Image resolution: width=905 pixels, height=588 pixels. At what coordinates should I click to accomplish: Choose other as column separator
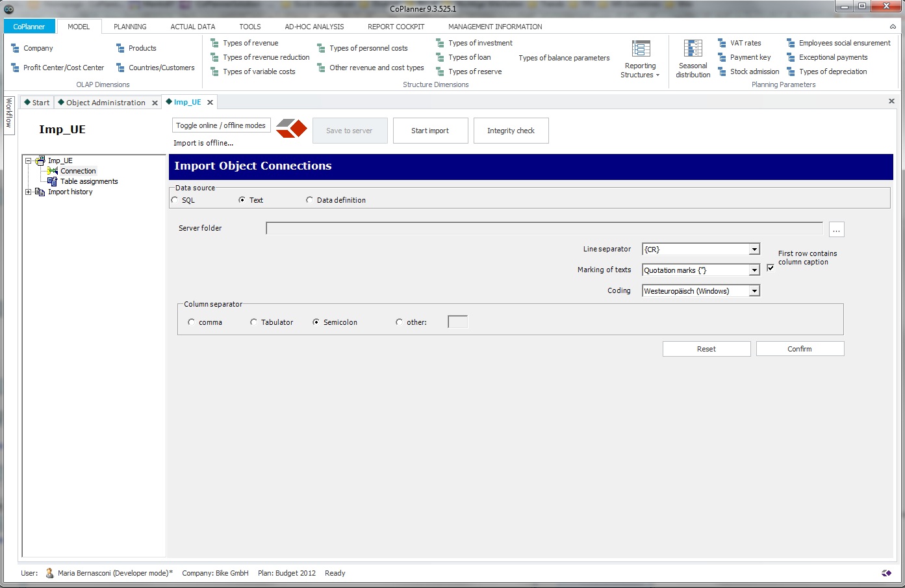[399, 322]
